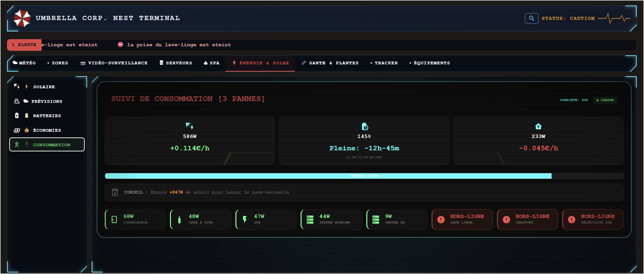This screenshot has width=644, height=274.
Task: Click the 1 Alerte badge
Action: pos(24,45)
